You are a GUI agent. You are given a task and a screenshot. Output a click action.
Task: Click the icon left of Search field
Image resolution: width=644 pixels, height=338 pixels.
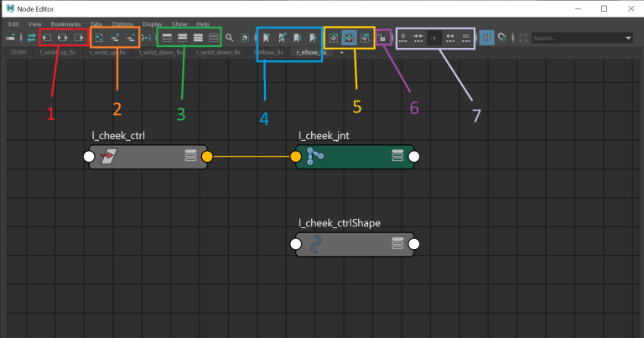(523, 39)
